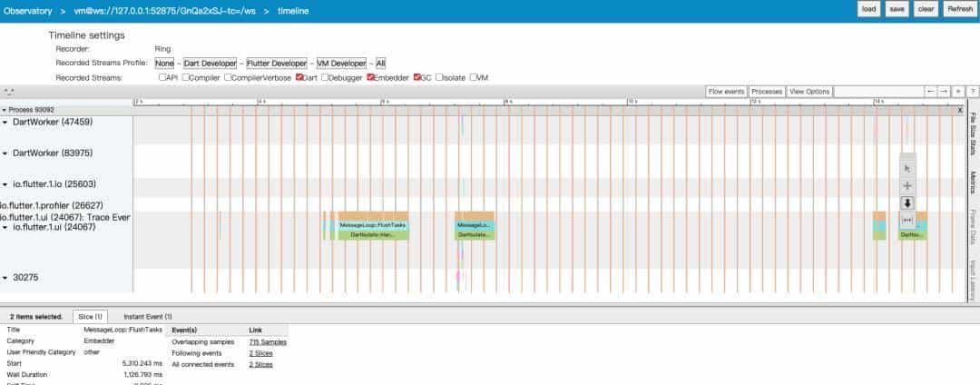Collapse the io.flutter.1.io (25603) track

(x=5, y=185)
